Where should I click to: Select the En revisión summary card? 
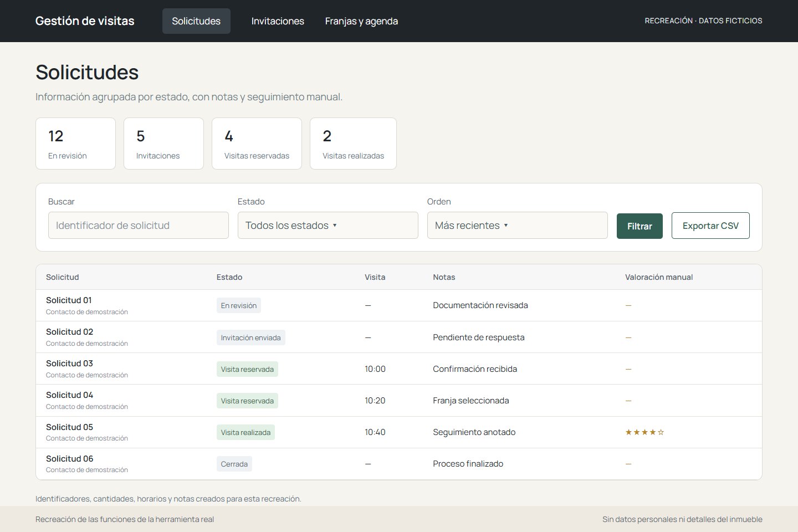pyautogui.click(x=75, y=144)
